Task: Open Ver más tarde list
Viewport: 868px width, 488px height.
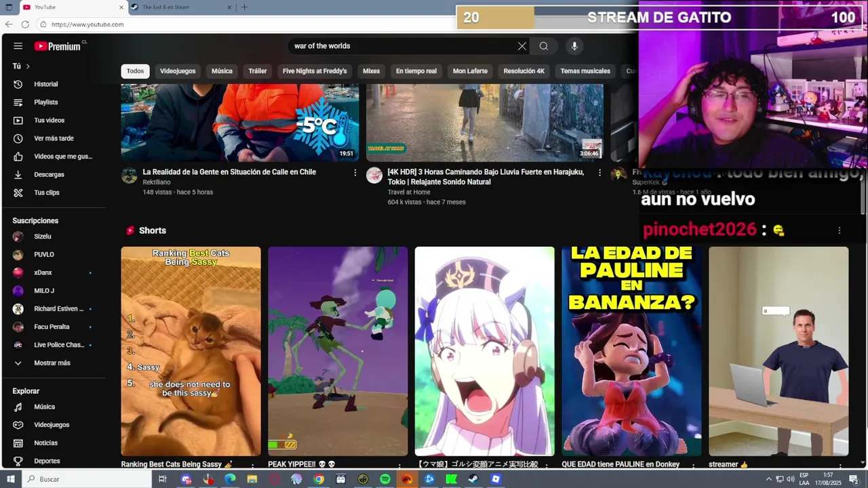Action: pyautogui.click(x=54, y=138)
